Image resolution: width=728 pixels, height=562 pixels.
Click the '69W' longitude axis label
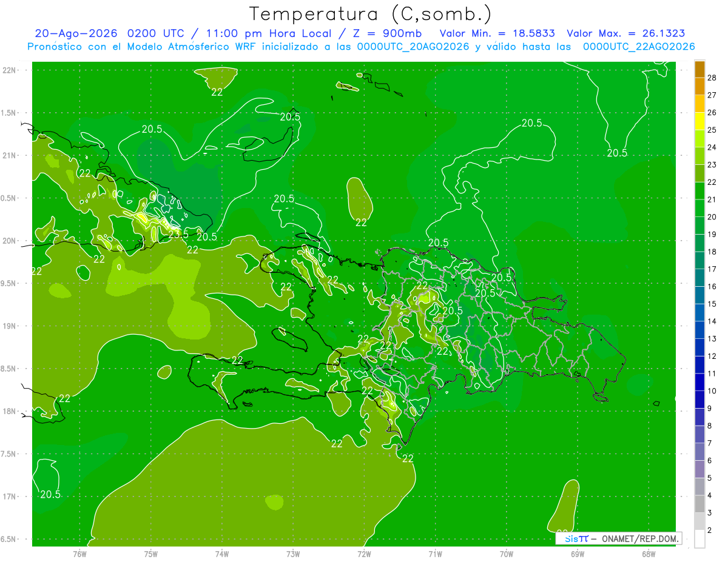click(x=577, y=554)
